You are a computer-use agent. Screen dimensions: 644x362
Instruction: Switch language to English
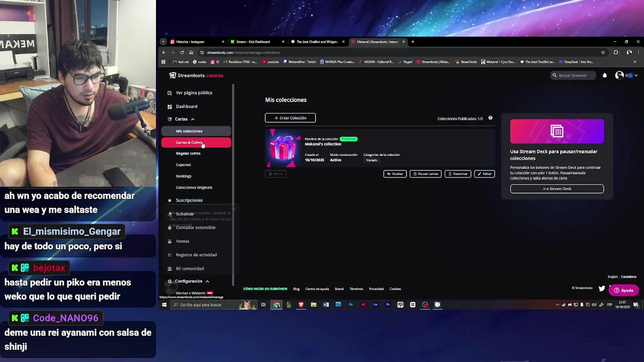point(612,277)
